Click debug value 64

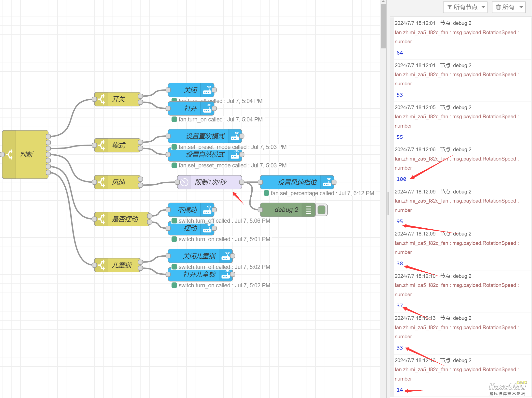pyautogui.click(x=400, y=53)
